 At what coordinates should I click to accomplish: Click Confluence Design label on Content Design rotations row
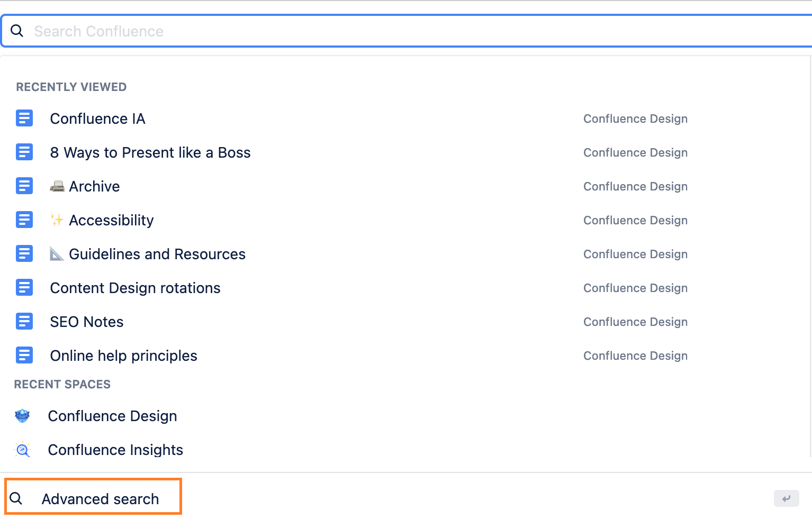coord(635,288)
